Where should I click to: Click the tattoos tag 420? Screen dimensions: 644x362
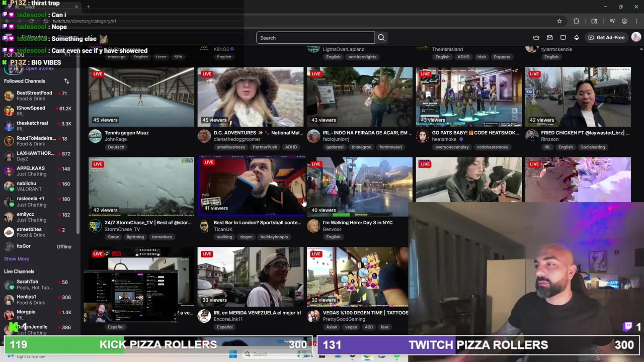368,327
